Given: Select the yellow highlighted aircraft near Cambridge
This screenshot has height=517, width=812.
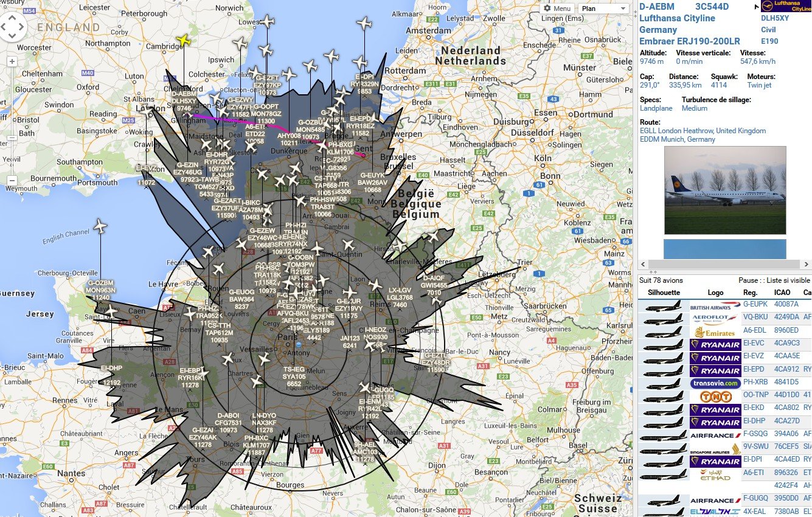Looking at the screenshot, I should click(x=183, y=41).
